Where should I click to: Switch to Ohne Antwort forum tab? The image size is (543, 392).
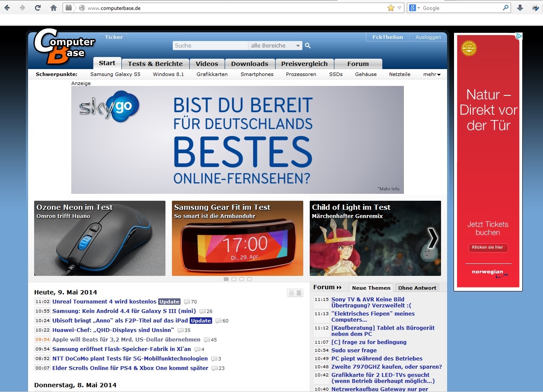click(417, 288)
